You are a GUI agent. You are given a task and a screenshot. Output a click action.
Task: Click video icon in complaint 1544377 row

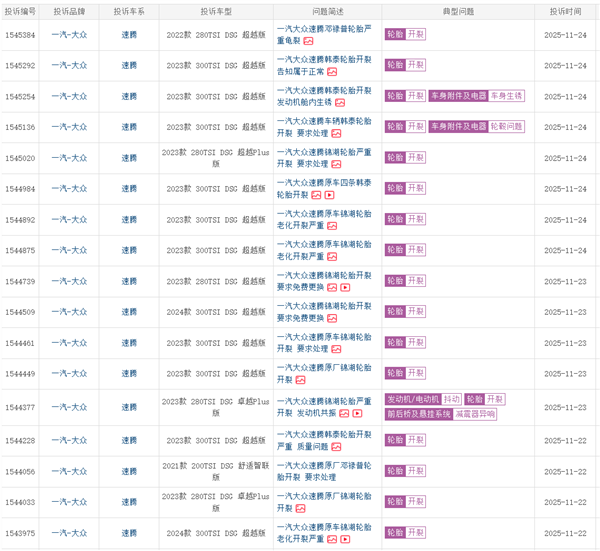357,413
